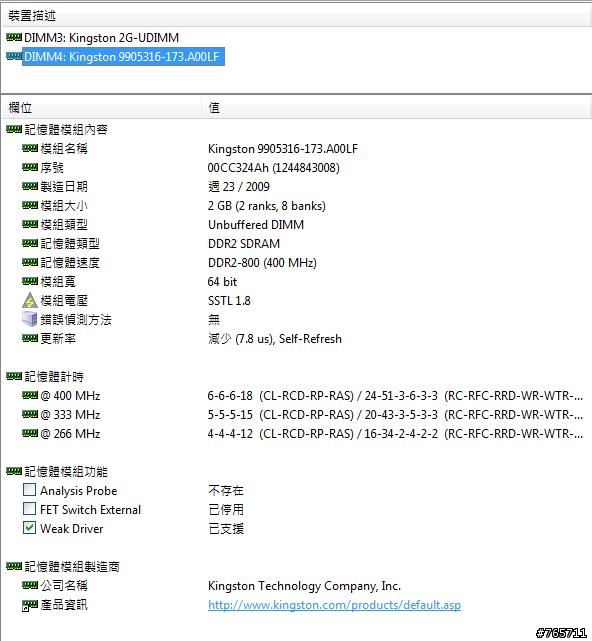Click the @ 333 MHz timing icon
Image resolution: width=592 pixels, height=641 pixels.
30,415
